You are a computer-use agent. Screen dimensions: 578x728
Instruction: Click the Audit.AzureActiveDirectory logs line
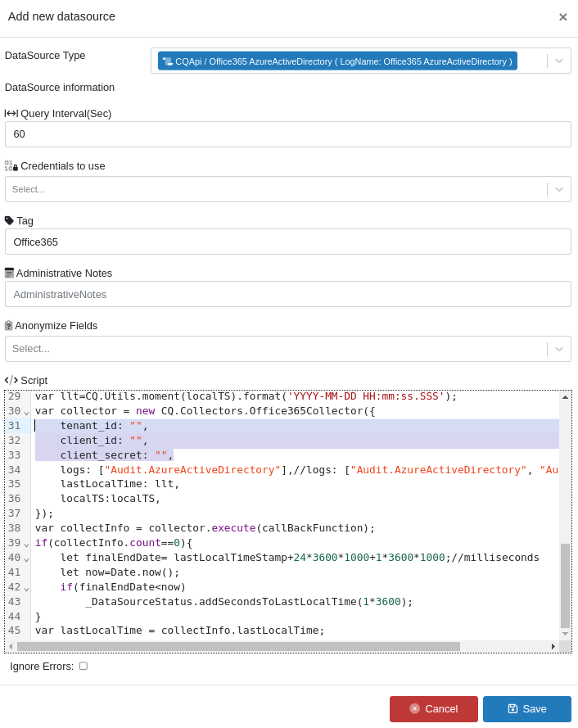[309, 470]
